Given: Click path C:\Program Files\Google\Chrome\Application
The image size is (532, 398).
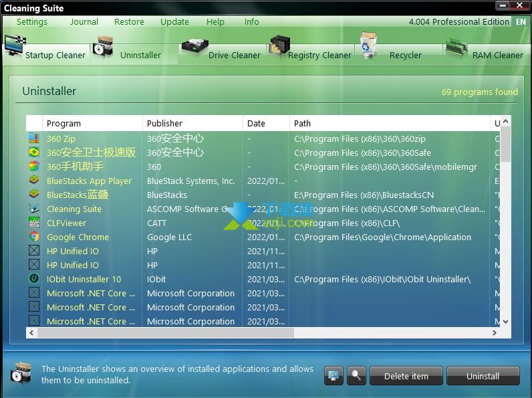Looking at the screenshot, I should tap(382, 237).
